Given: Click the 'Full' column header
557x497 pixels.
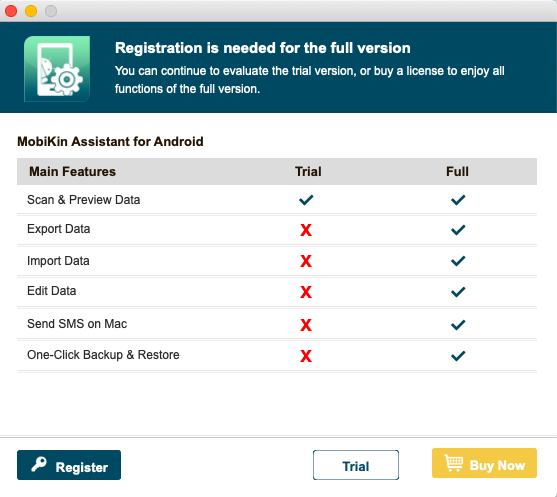Looking at the screenshot, I should coord(457,172).
